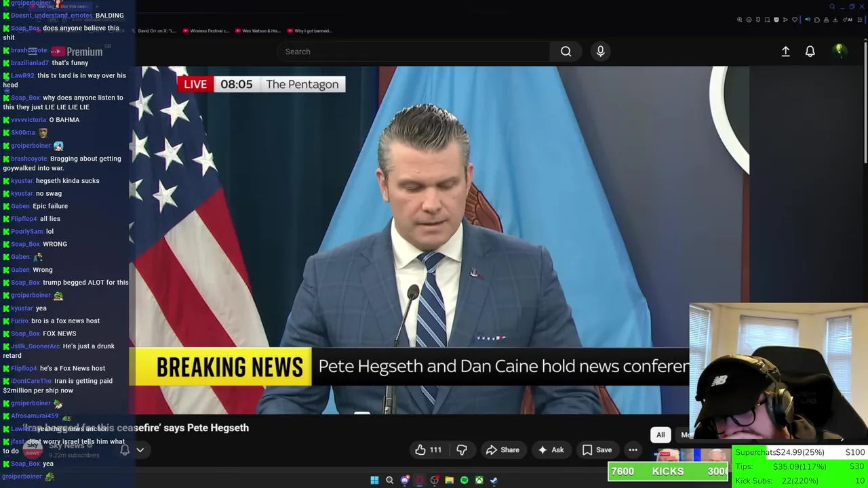
Task: Click chat username 'Doesnt_understand_emotes'
Action: pos(52,16)
